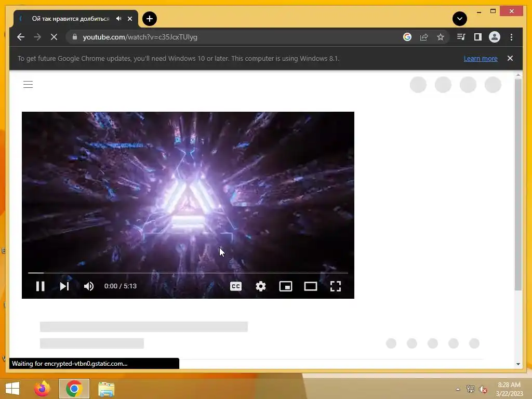Viewport: 532px width, 399px height.
Task: Open media controls in toolbar
Action: coord(461,37)
